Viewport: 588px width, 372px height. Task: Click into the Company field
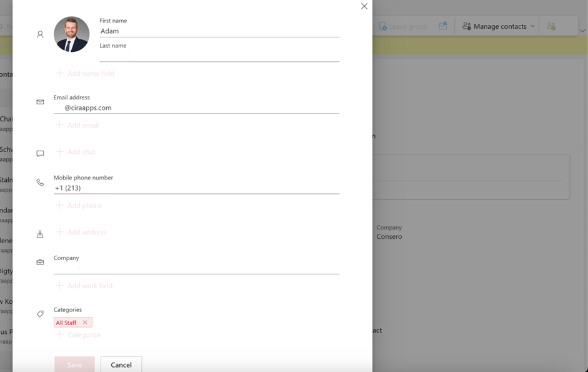pos(196,268)
